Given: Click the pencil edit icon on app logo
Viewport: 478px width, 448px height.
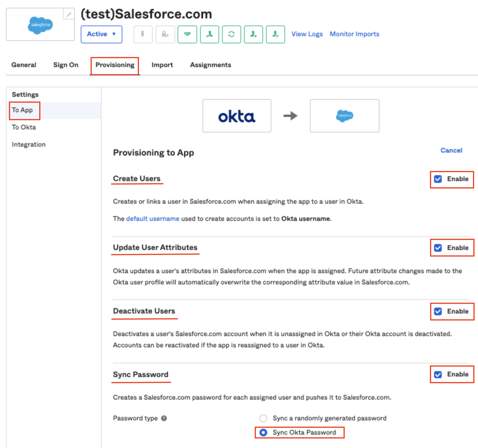Looking at the screenshot, I should pos(69,14).
